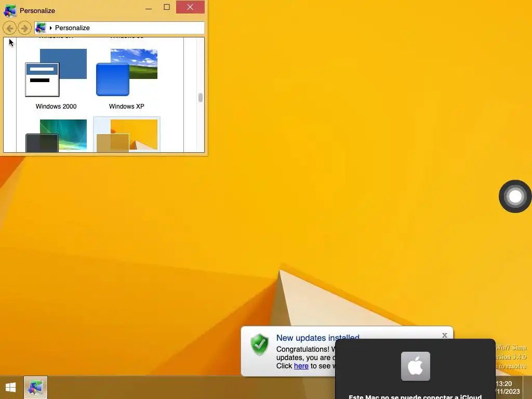Click the 'Windows 2000' theme label
Screen dimensions: 532x399
[56, 107]
